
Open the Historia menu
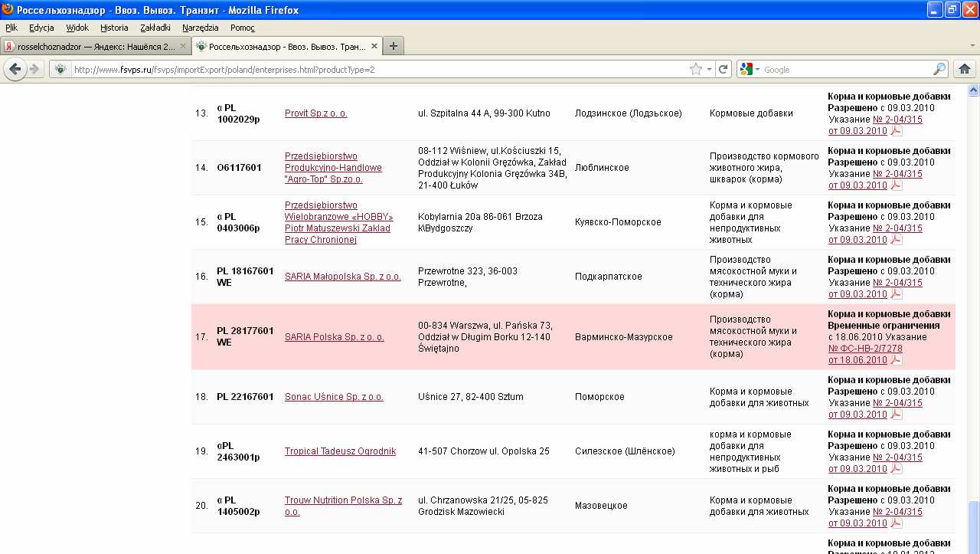pyautogui.click(x=114, y=28)
